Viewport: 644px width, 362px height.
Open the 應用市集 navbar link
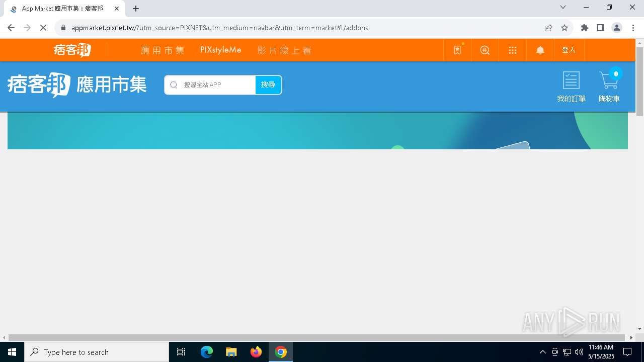(163, 50)
